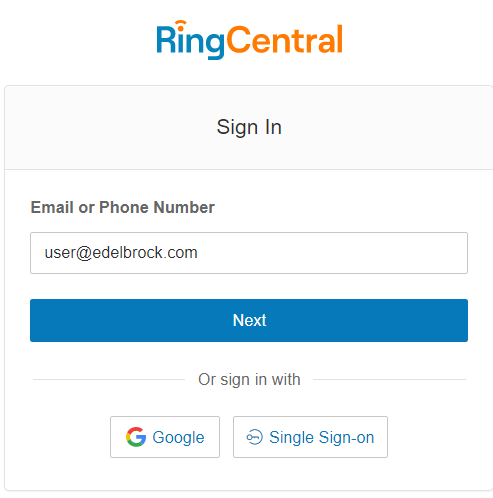Viewport: 493px width, 498px height.
Task: Click the divider line left of 'Or sign in with'
Action: click(109, 379)
